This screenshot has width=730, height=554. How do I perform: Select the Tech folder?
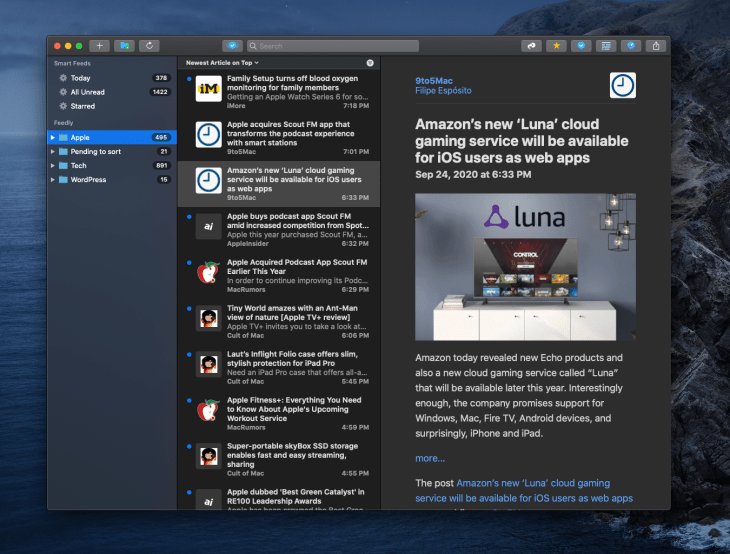(x=112, y=166)
